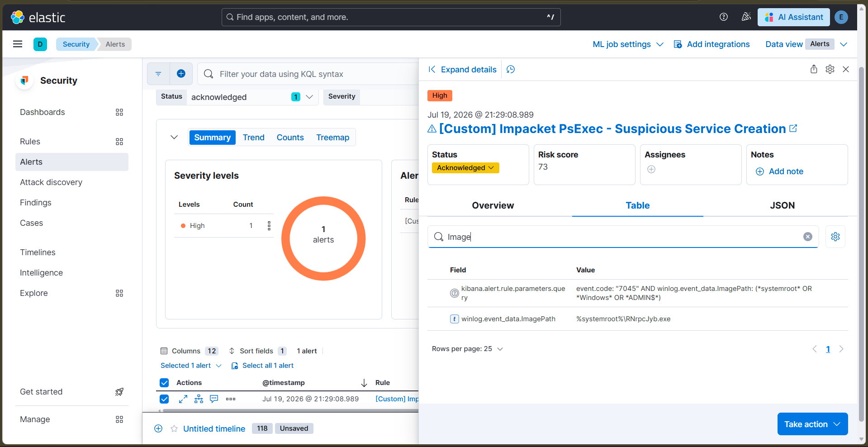The height and width of the screenshot is (447, 868).
Task: Favorite the Untitled timeline star
Action: click(174, 428)
